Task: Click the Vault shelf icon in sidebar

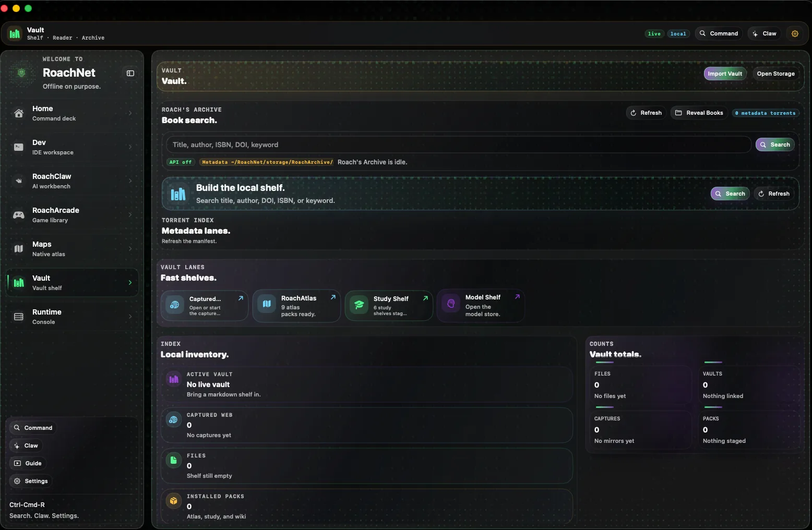Action: click(19, 283)
